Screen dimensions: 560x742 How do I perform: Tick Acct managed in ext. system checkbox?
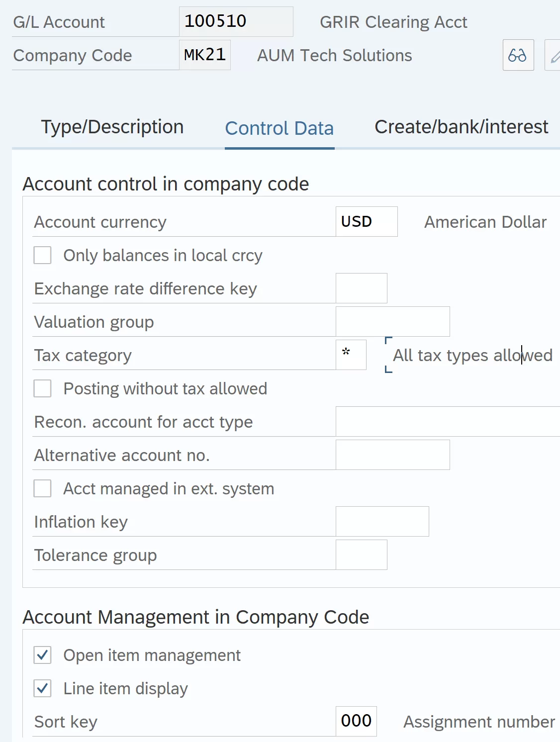(42, 488)
